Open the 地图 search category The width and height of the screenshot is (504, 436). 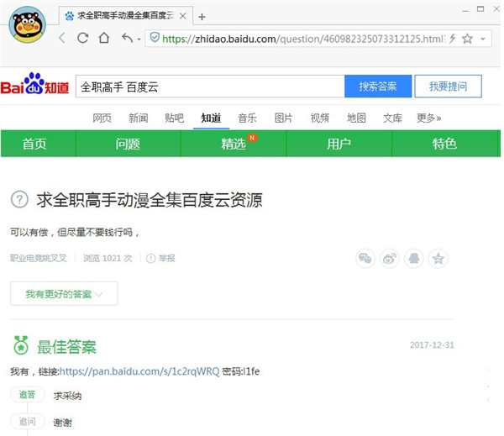pos(356,118)
